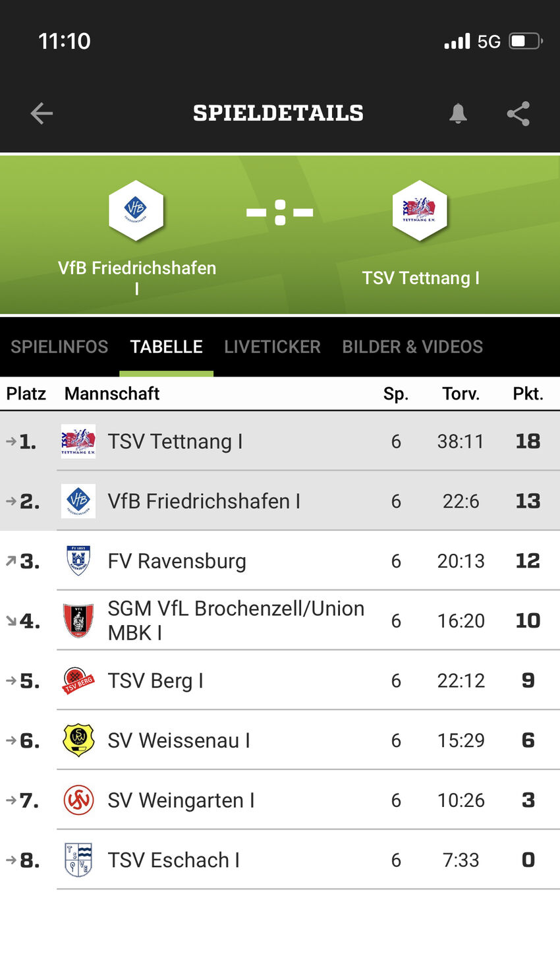
Task: Open SGM VfL Brochenzell/Union MBK I row
Action: 236,620
